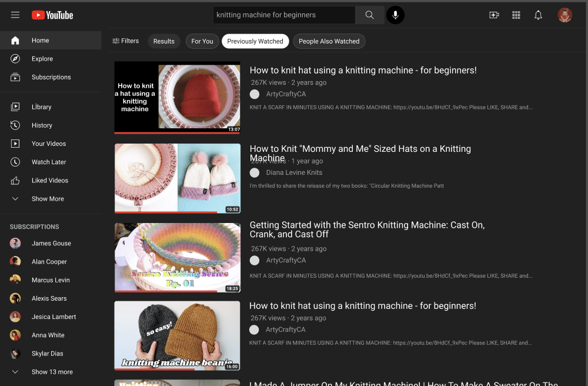Screen dimensions: 588x386
Task: Click '18:25' duration badge
Action: coord(232,288)
